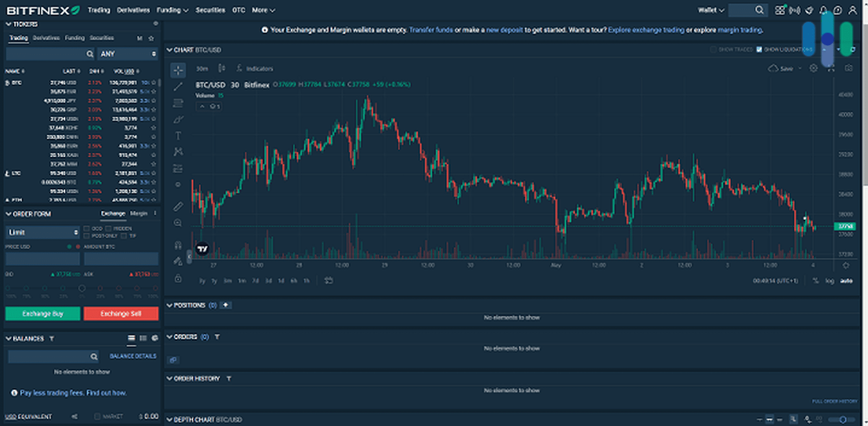
Task: Click the chart time axis settings icon
Action: (846, 265)
